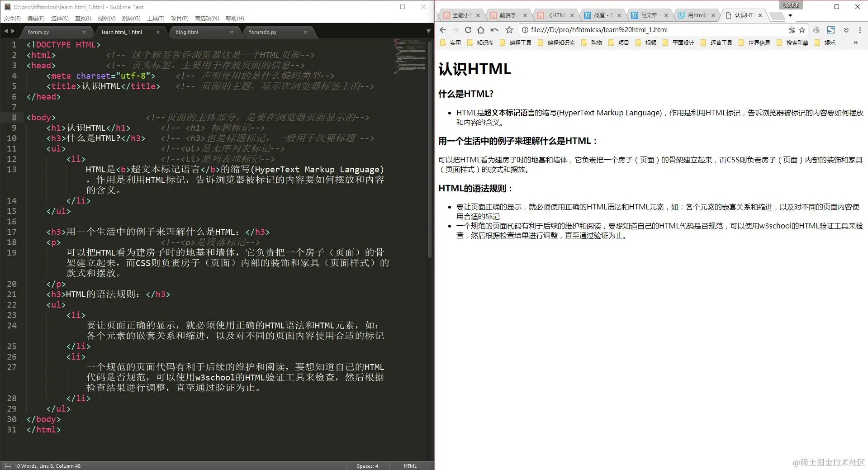Close the 写文章 browser tab
Viewport: 868px width, 470px height.
point(666,15)
